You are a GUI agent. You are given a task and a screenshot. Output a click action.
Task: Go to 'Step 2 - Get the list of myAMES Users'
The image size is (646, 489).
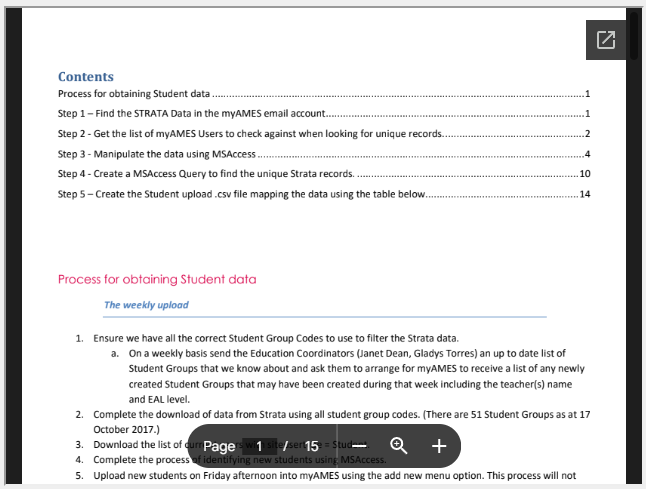(248, 134)
